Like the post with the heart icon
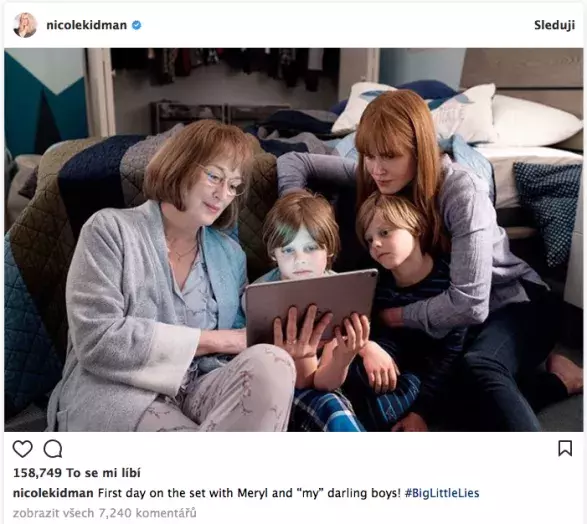This screenshot has height=524, width=587. tap(22, 448)
